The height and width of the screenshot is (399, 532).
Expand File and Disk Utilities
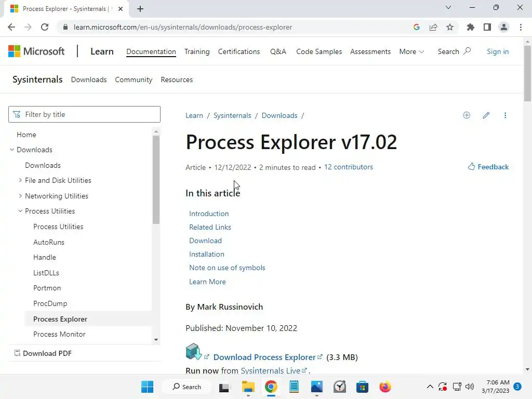(20, 180)
